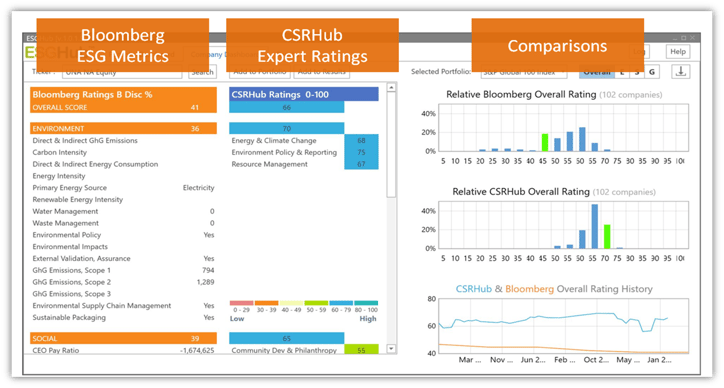Viewport: 724px width, 388px height.
Task: Maximize the ESGHub window
Action: [684, 38]
